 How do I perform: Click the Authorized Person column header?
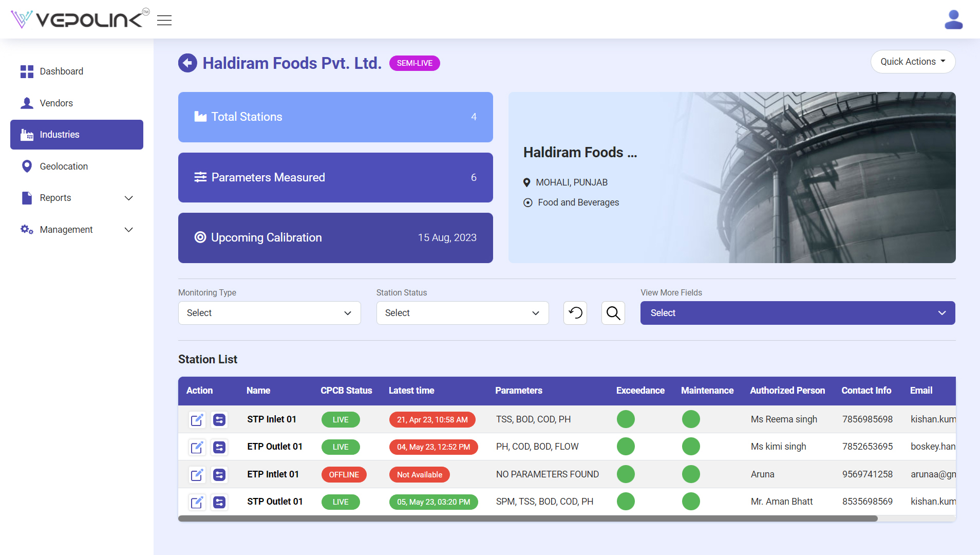[787, 391]
